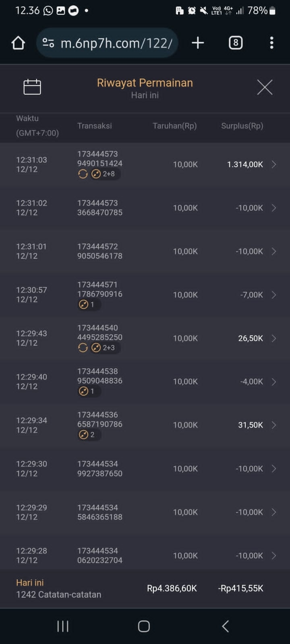Viewport: 290px width, 644px height.
Task: Open transaction 1734445346587190786 at 12:29:34
Action: [x=100, y=419]
